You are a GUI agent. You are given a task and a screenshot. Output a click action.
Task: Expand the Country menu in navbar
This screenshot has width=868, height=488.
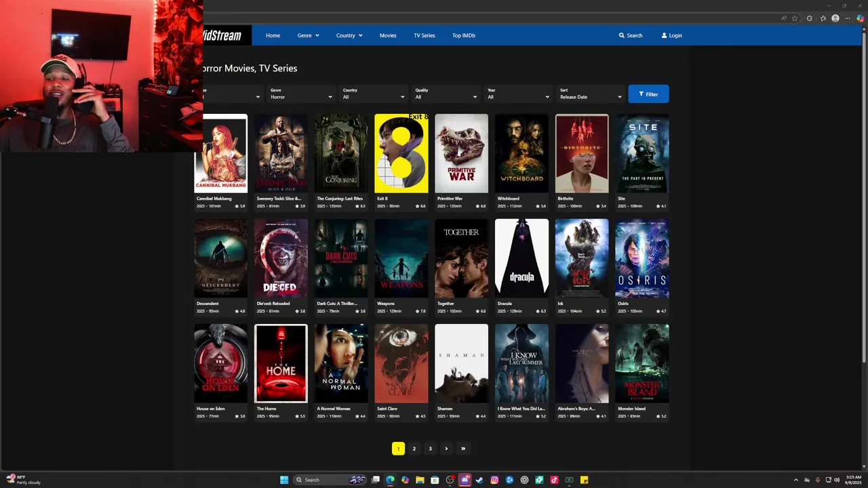(x=349, y=35)
